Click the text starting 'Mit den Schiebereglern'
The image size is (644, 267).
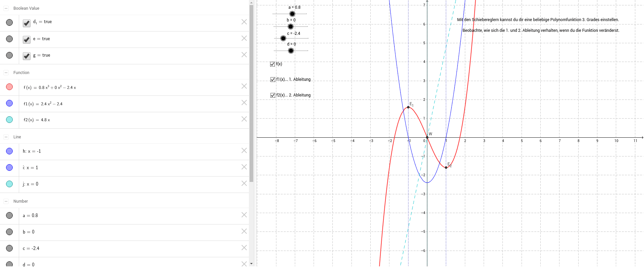(x=538, y=20)
